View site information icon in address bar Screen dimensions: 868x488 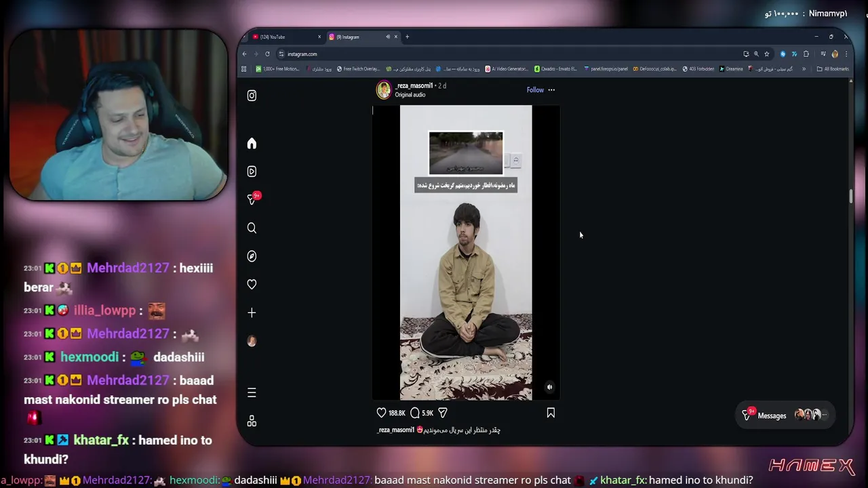click(281, 54)
